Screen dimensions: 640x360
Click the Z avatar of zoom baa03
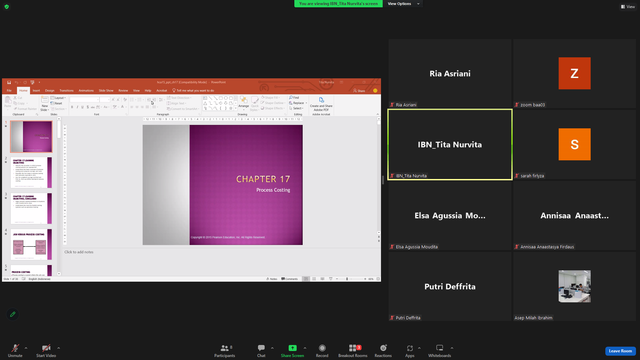574,73
